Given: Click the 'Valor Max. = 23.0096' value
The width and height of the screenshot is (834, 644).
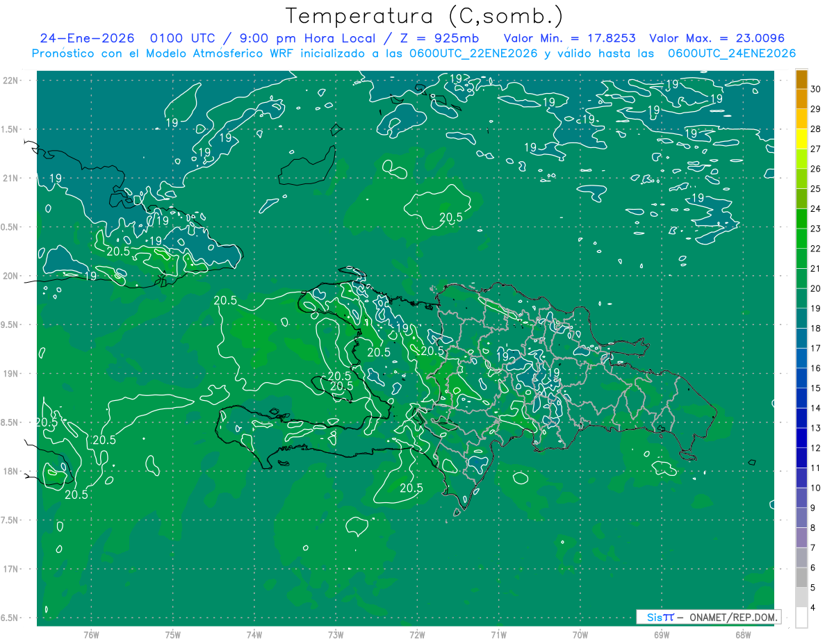Looking at the screenshot, I should 717,38.
